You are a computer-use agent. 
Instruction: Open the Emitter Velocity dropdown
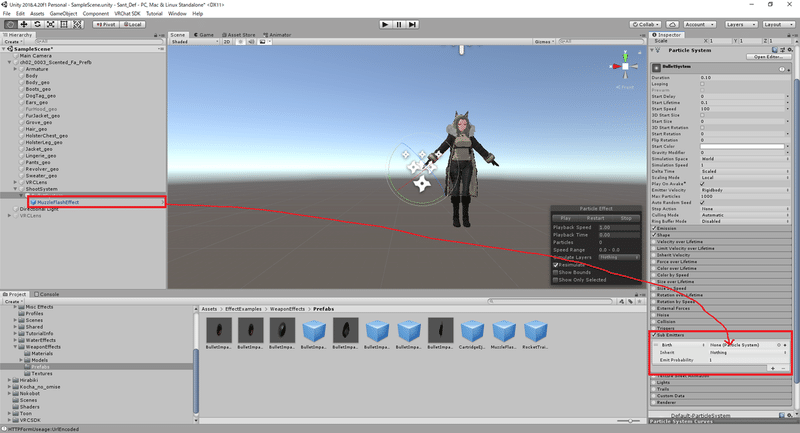pyautogui.click(x=744, y=190)
